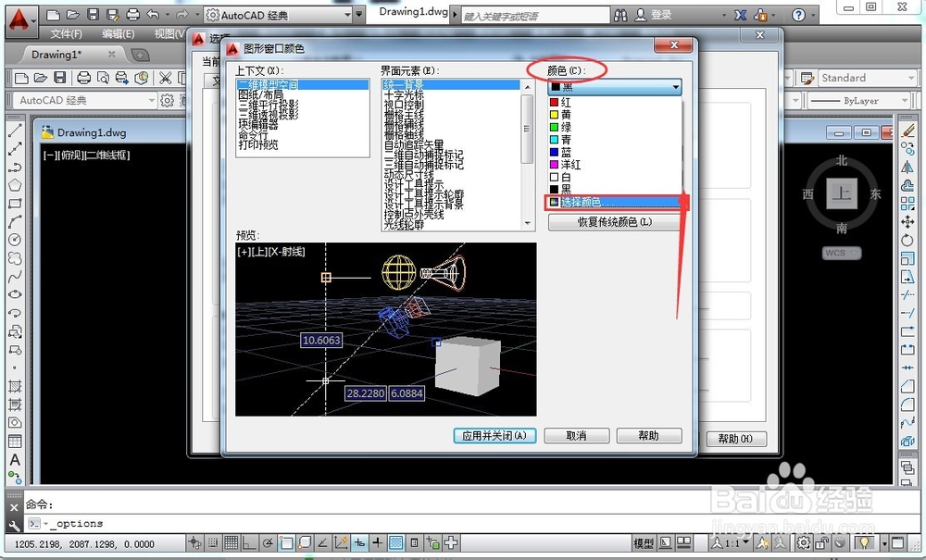
Task: Select the Erase tool in modify toolbar
Action: (x=907, y=131)
